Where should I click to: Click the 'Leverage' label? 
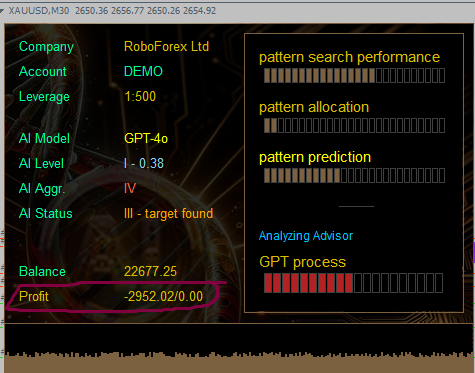[x=44, y=97]
